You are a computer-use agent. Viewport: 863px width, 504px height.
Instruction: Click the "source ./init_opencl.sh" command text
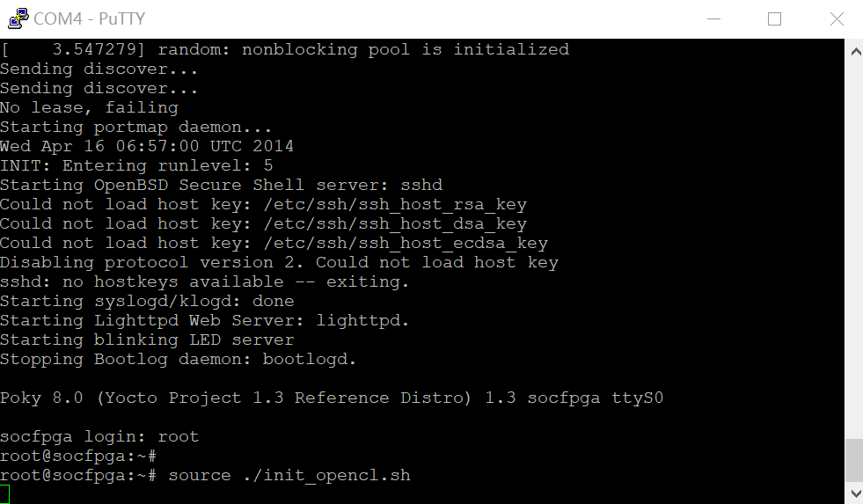[x=289, y=475]
